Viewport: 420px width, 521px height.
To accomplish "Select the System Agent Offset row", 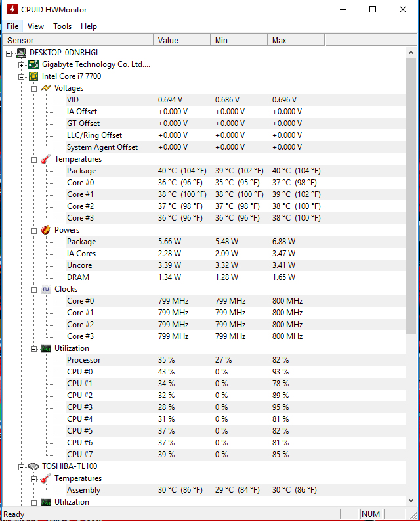I will pyautogui.click(x=236, y=147).
